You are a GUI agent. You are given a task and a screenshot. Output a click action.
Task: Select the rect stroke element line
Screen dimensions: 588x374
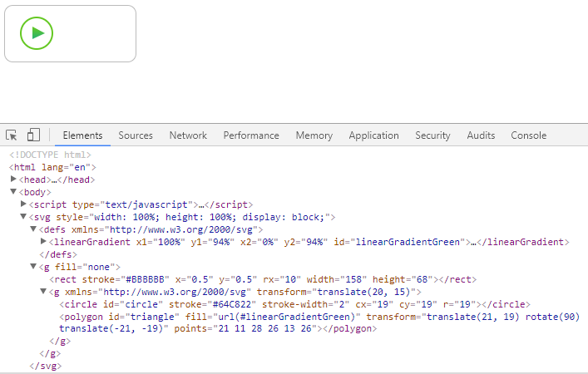(263, 279)
